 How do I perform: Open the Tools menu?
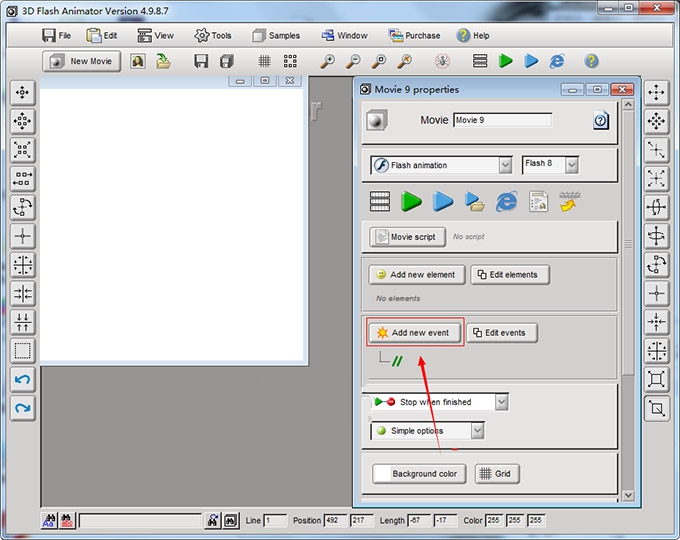pos(212,36)
